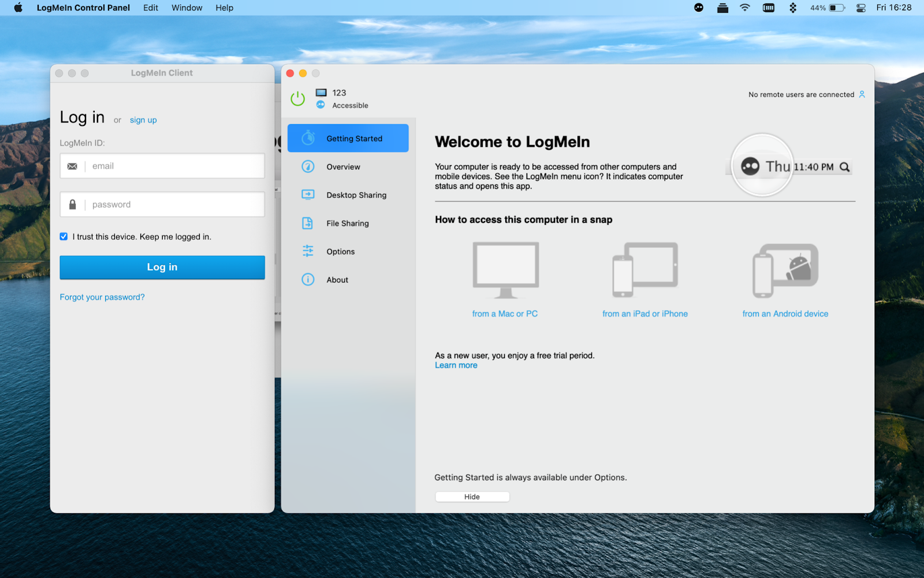The image size is (924, 578).
Task: Click the green power icon in Control Panel
Action: 297,99
